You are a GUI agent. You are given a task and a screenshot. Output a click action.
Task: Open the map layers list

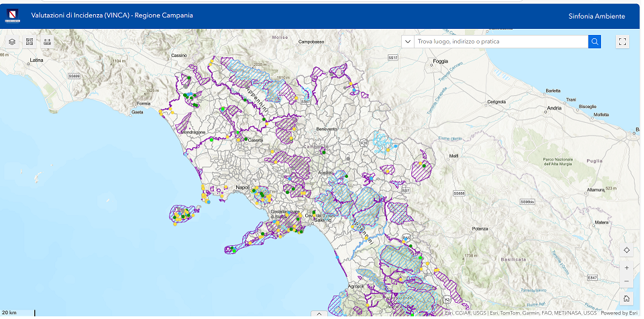(12, 42)
